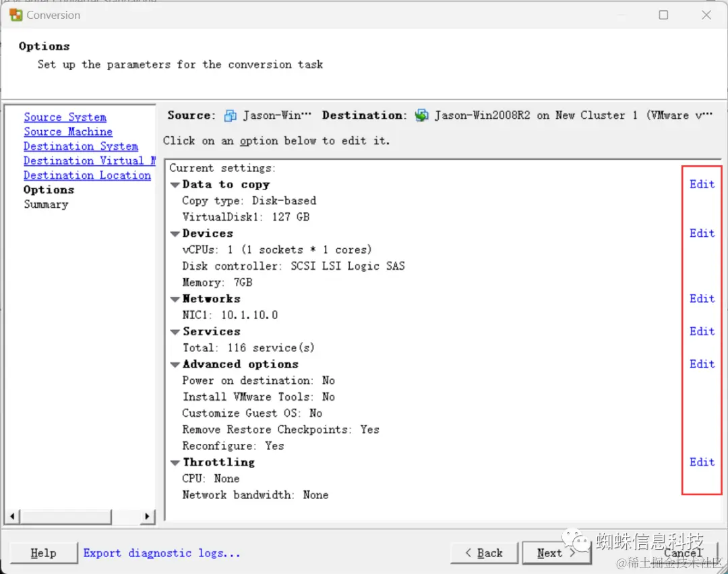Edit the Throttling settings
Viewport: 728px width, 574px height.
point(702,462)
